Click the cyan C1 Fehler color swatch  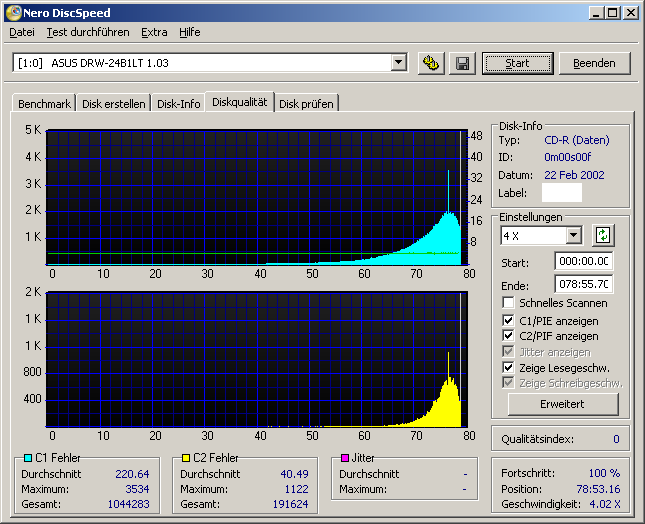[28, 458]
